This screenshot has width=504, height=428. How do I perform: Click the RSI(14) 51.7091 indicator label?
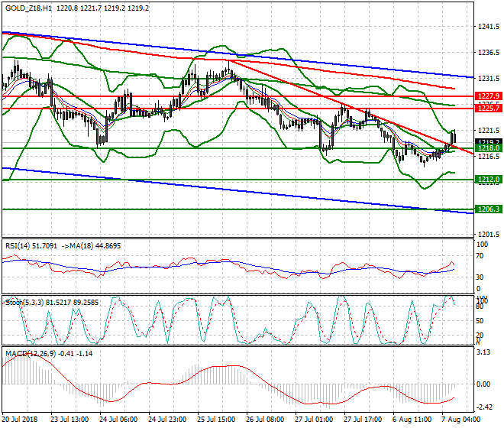[x=31, y=246]
